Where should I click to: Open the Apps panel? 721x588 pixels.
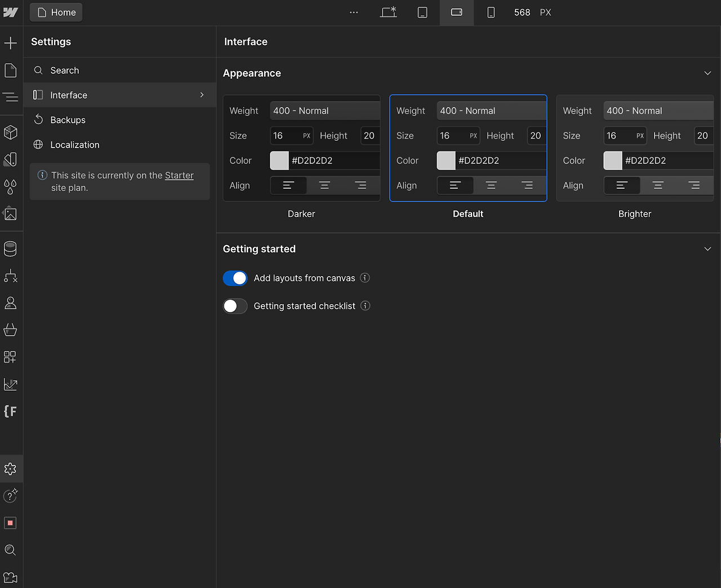tap(11, 357)
